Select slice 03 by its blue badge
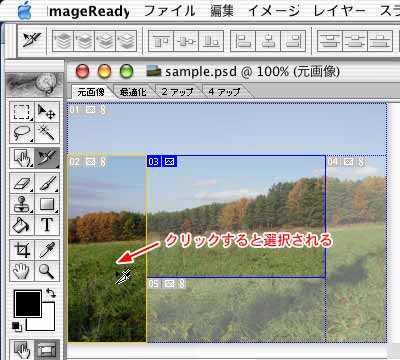 [162, 162]
